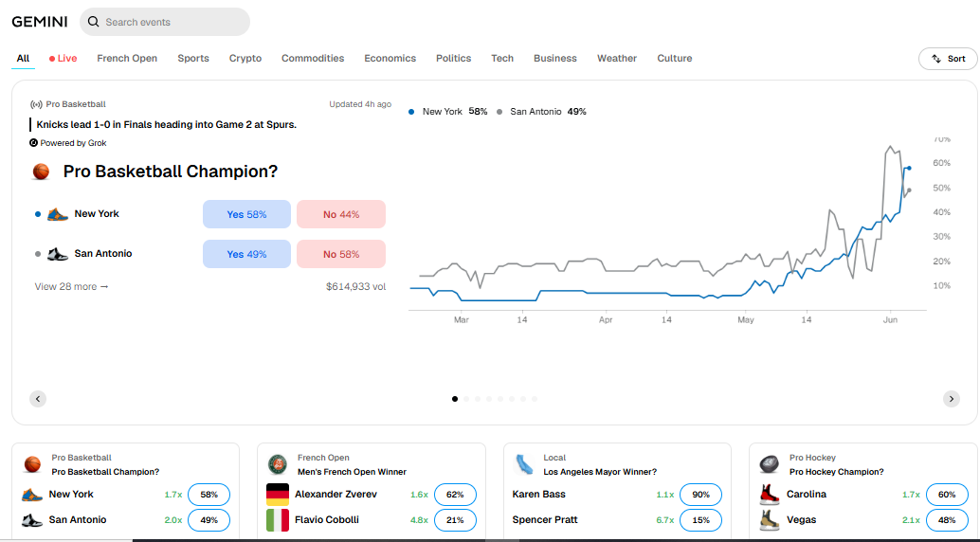Viewport: 980px width, 542px height.
Task: Click Karen Bass 1.1x multiplier
Action: point(665,495)
